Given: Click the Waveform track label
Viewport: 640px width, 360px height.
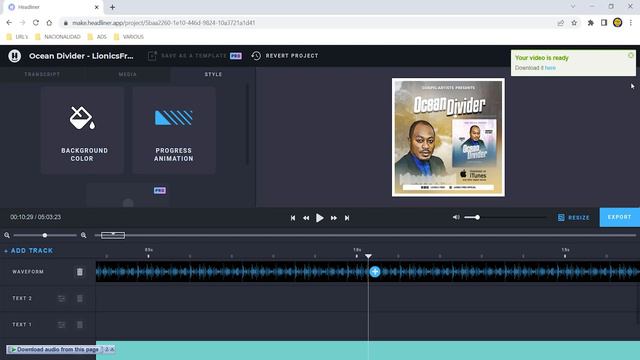Looking at the screenshot, I should click(28, 272).
